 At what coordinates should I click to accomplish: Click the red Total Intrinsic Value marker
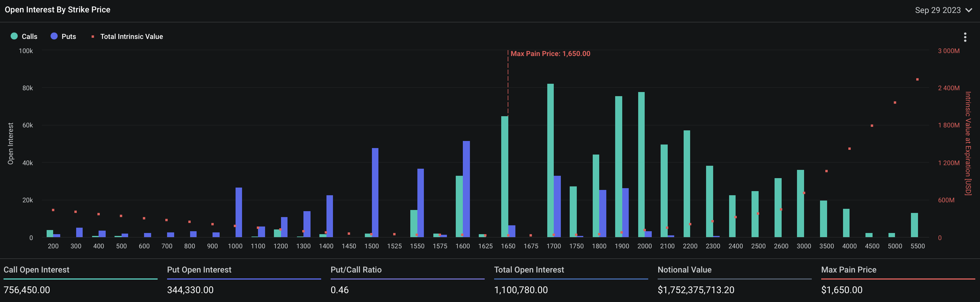92,37
